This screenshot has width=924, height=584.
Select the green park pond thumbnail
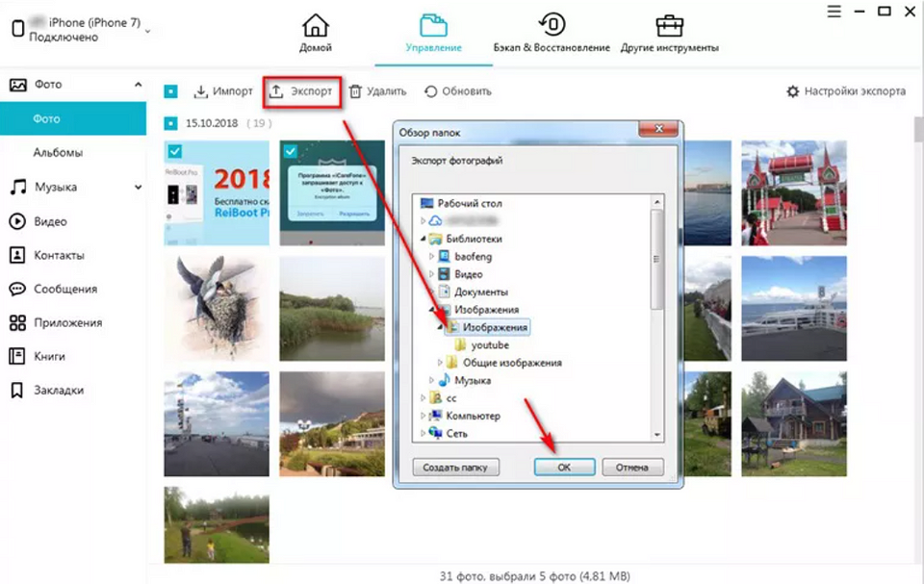217,524
